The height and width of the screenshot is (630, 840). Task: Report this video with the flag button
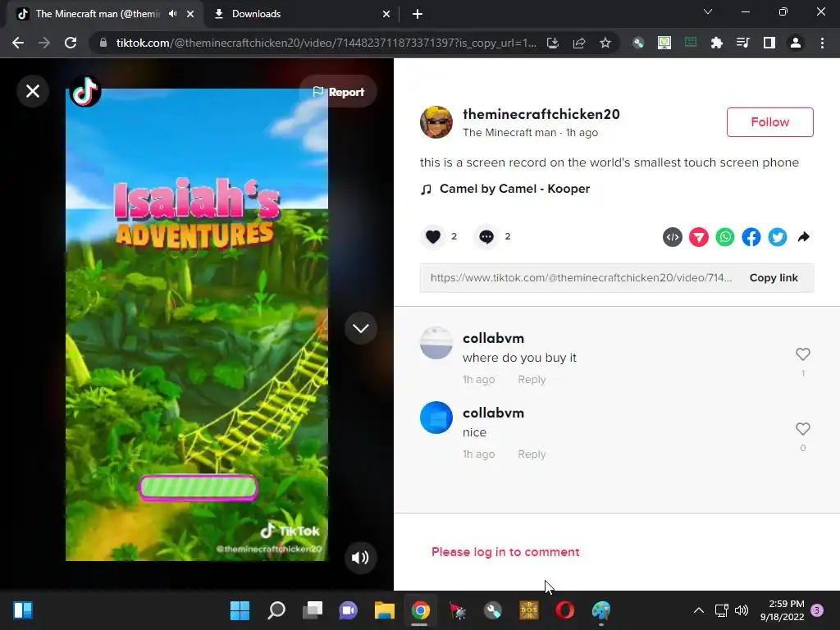point(338,92)
